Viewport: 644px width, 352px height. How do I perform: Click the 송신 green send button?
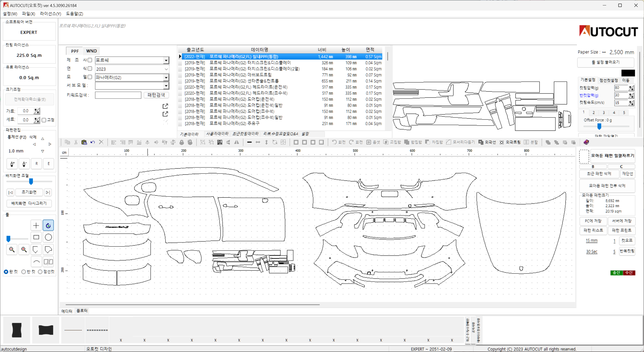[x=617, y=273]
